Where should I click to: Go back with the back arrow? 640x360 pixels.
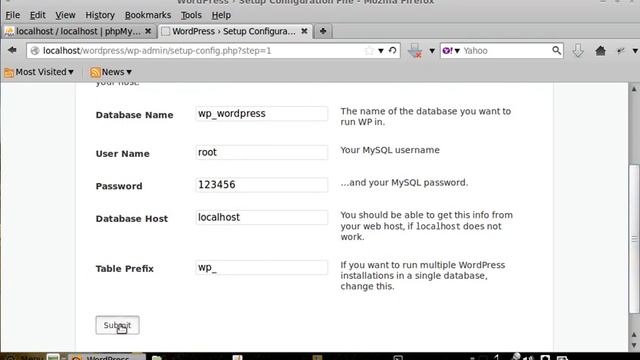pos(12,50)
